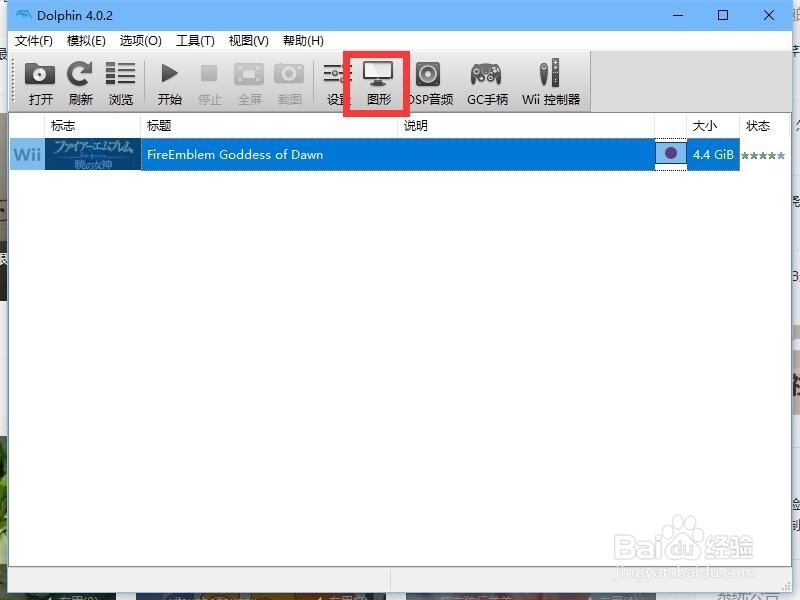
Task: Minimize the Dolphin 4.0.2 window
Action: [x=678, y=15]
